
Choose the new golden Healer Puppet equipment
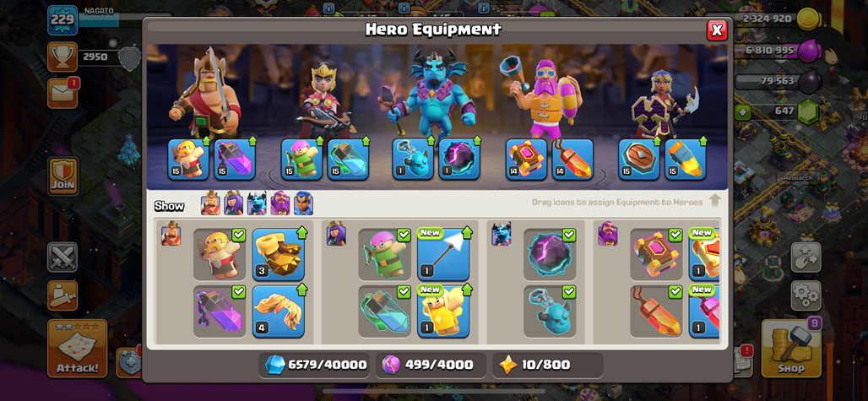pyautogui.click(x=442, y=312)
